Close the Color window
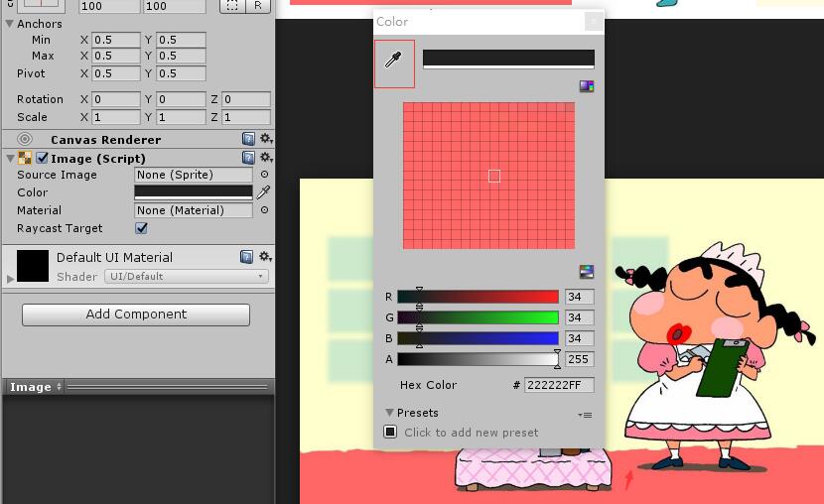 point(594,22)
